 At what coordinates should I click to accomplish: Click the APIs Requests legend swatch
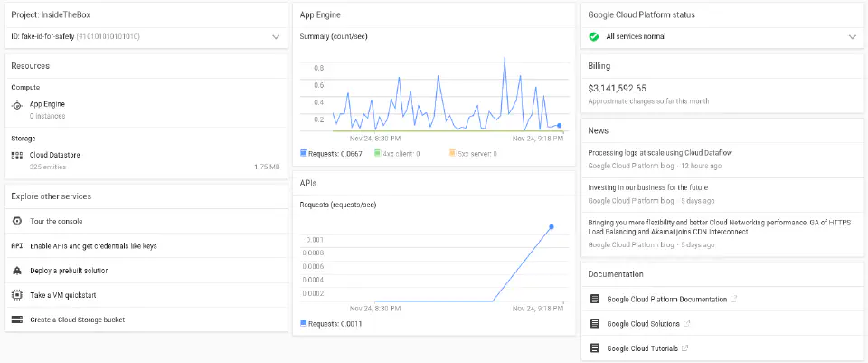click(303, 323)
